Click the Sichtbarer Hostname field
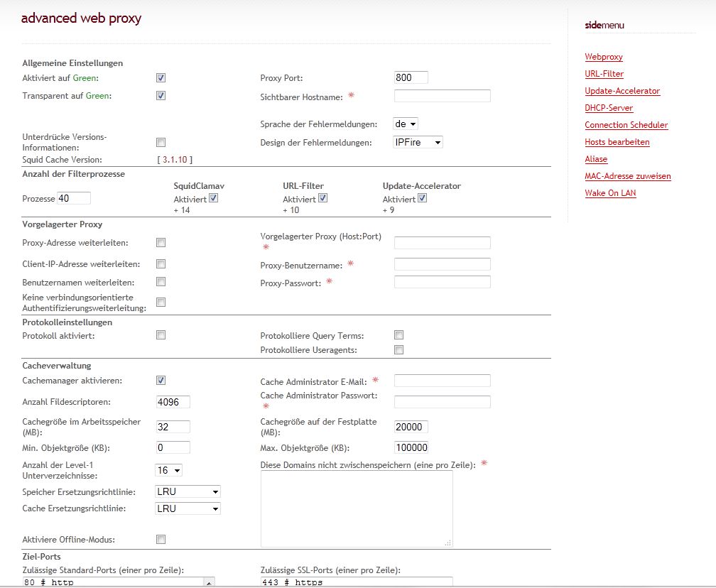The image size is (716, 588). 443,96
